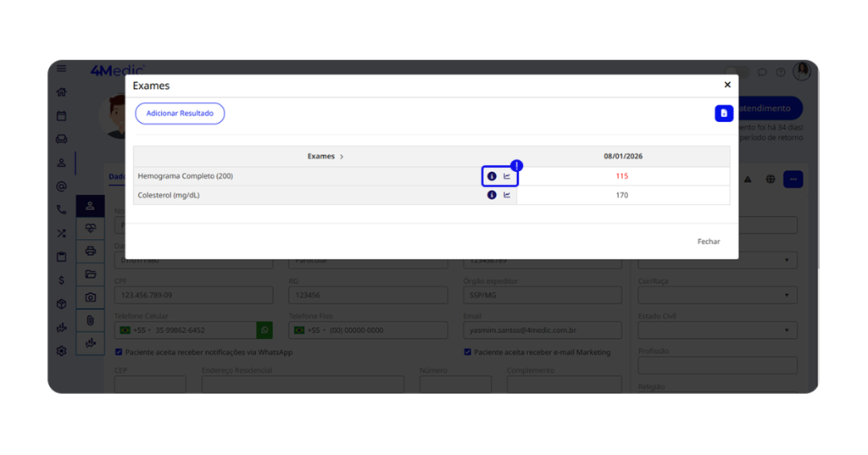
Task: Open the settings gear in sidebar
Action: click(x=61, y=351)
